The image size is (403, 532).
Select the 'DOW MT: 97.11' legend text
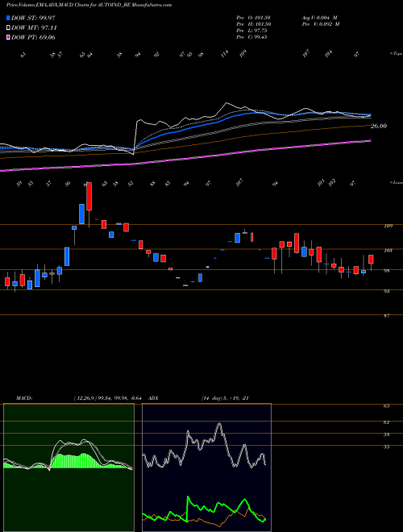(x=33, y=28)
